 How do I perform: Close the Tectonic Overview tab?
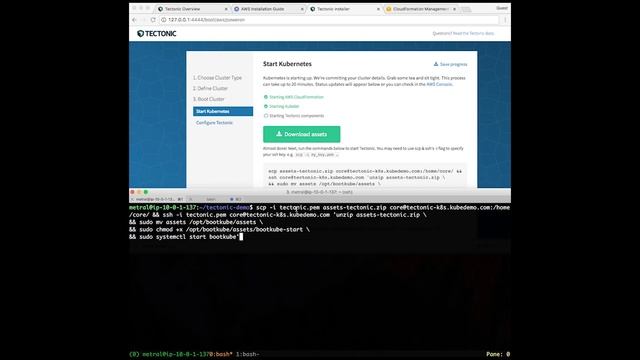coord(227,9)
